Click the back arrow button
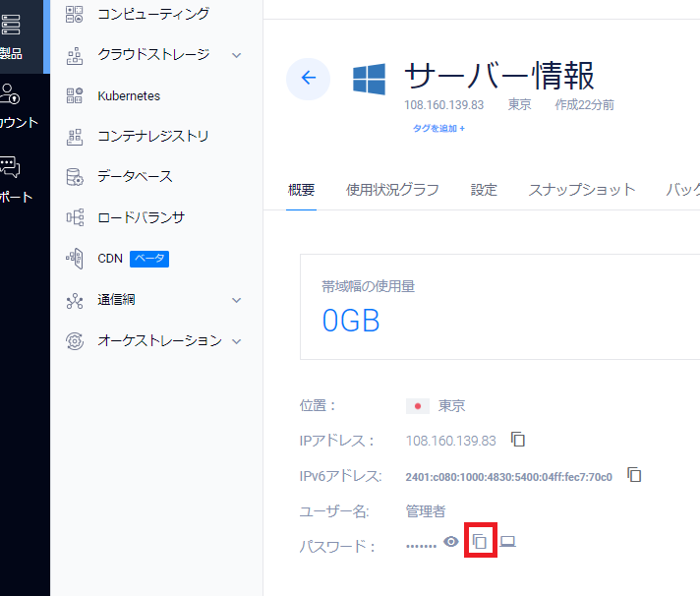 pos(308,78)
